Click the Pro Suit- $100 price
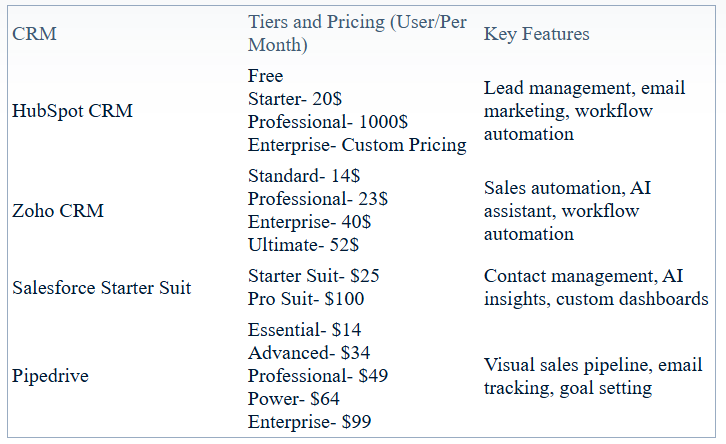The height and width of the screenshot is (444, 726). pos(306,299)
